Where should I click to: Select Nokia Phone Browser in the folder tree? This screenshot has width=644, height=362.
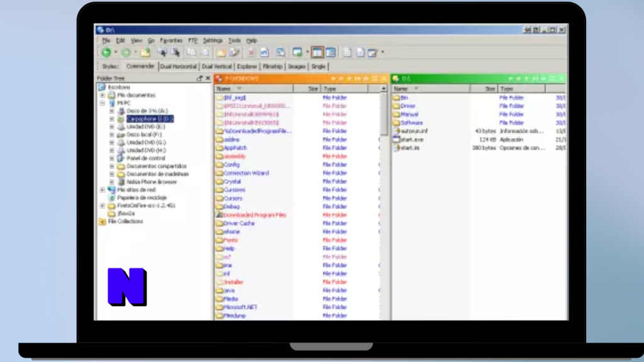(x=152, y=182)
